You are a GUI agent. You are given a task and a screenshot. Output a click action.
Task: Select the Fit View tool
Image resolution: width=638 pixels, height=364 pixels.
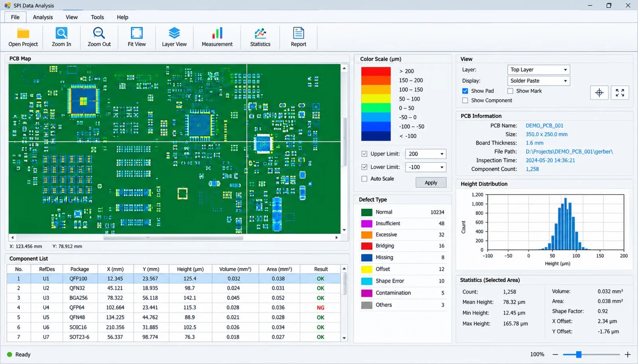(x=137, y=37)
